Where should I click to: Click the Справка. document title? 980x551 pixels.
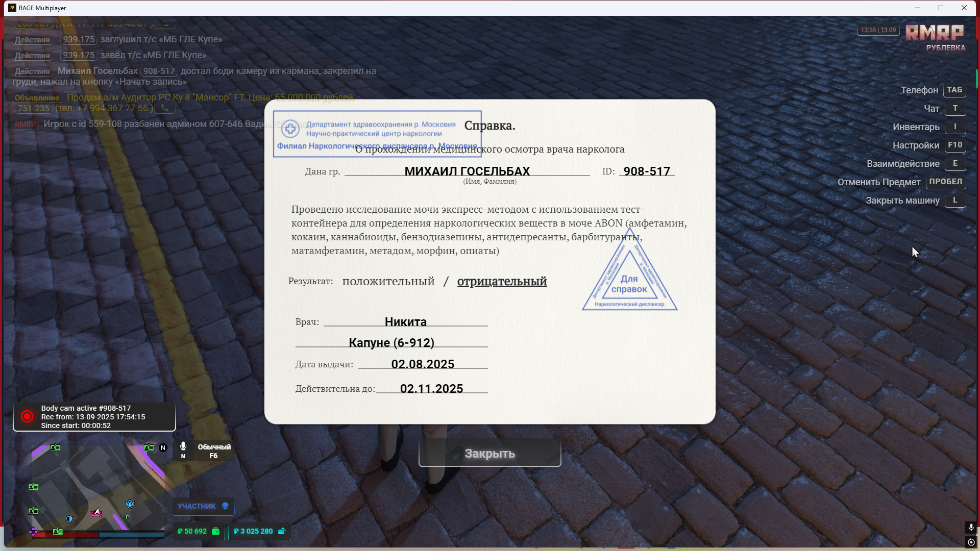[489, 126]
